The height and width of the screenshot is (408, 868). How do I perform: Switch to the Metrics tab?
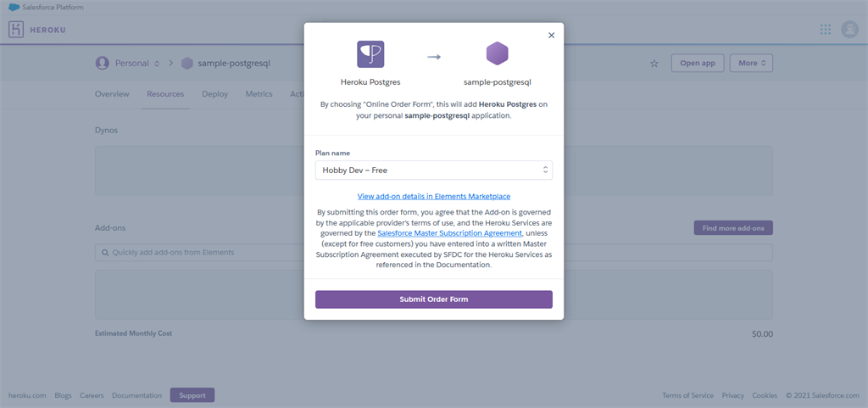[259, 94]
